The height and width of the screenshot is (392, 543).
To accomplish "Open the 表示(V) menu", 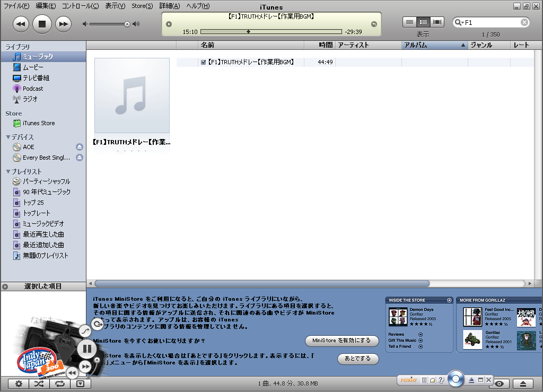I will pyautogui.click(x=115, y=6).
